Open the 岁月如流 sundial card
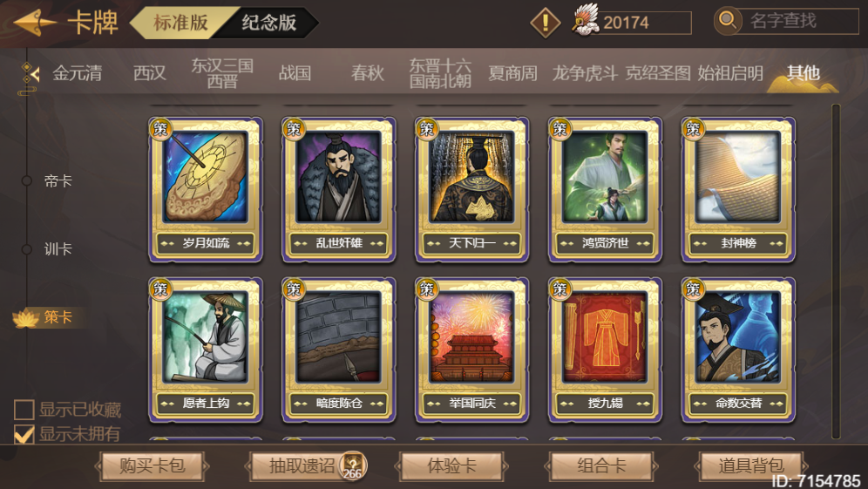The image size is (868, 489). point(206,189)
